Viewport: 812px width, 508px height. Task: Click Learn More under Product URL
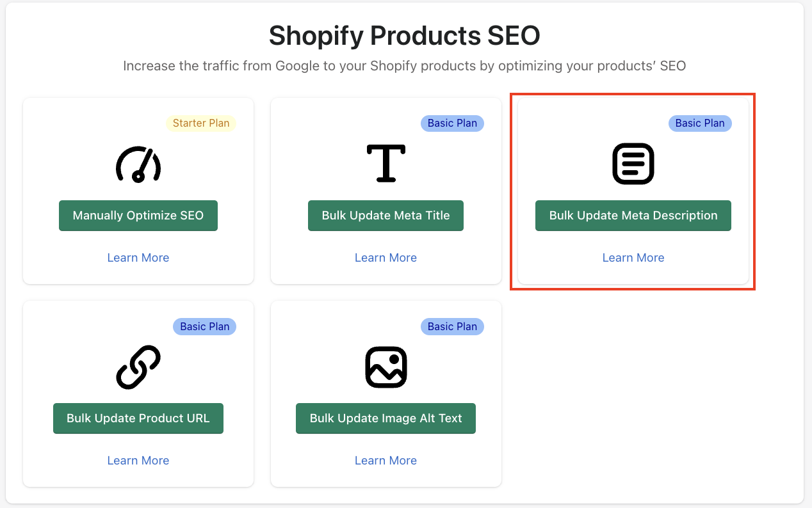(138, 461)
